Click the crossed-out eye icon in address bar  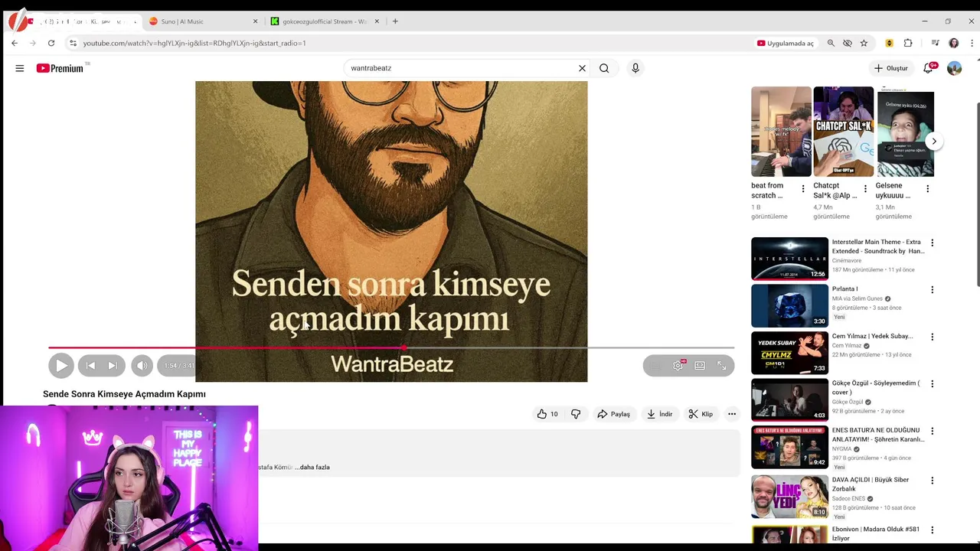point(848,43)
